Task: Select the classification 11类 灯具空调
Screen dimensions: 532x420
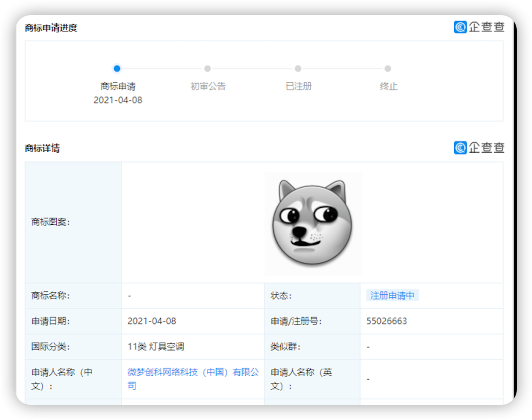Action: (x=156, y=346)
